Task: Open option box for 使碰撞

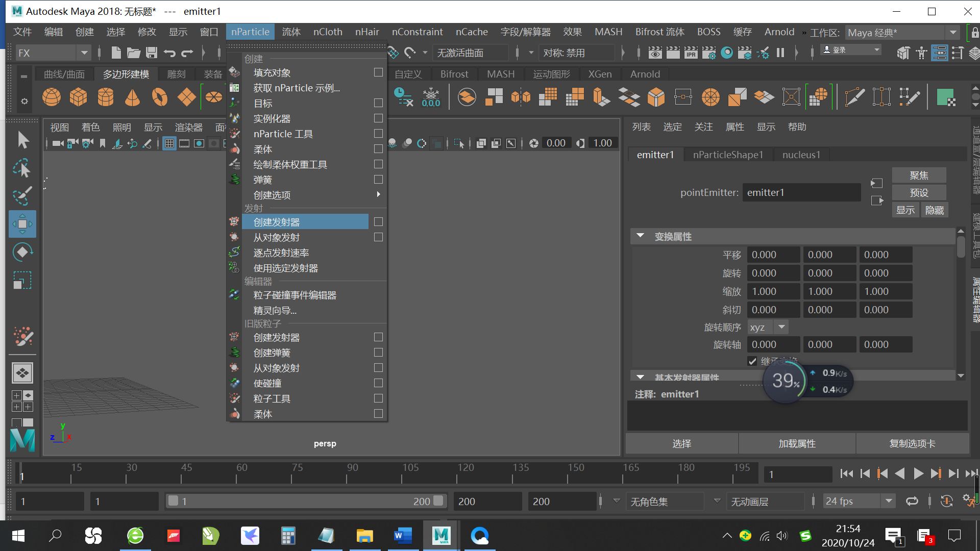Action: click(x=378, y=383)
